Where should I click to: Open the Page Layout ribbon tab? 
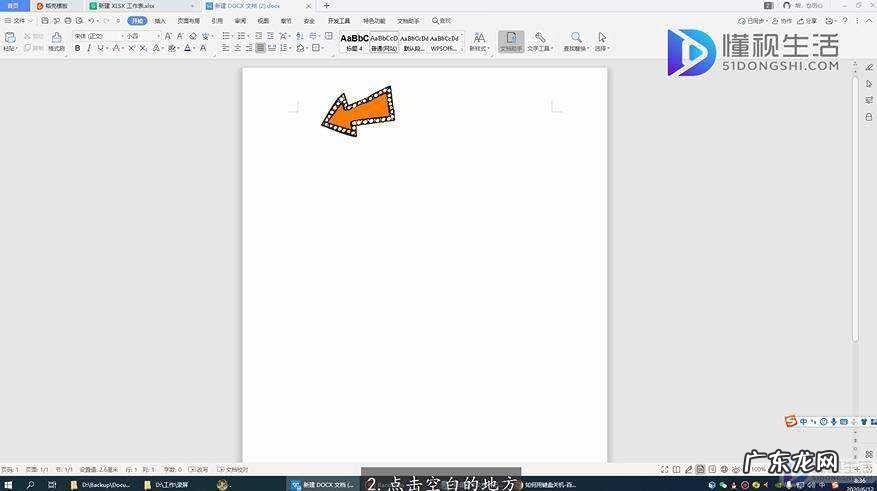188,20
